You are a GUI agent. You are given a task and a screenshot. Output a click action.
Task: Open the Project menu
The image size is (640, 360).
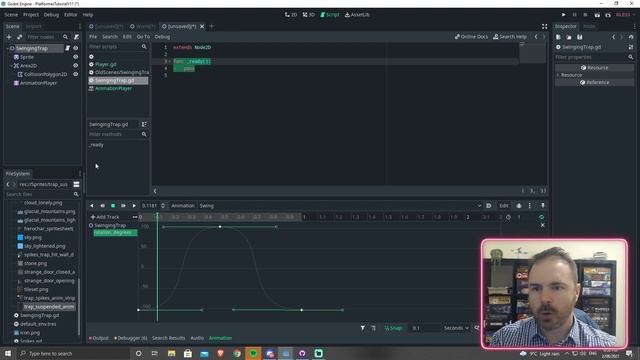pyautogui.click(x=31, y=15)
